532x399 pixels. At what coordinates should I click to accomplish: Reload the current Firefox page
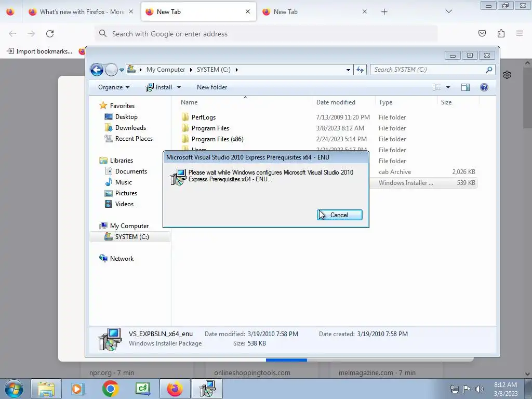[50, 34]
